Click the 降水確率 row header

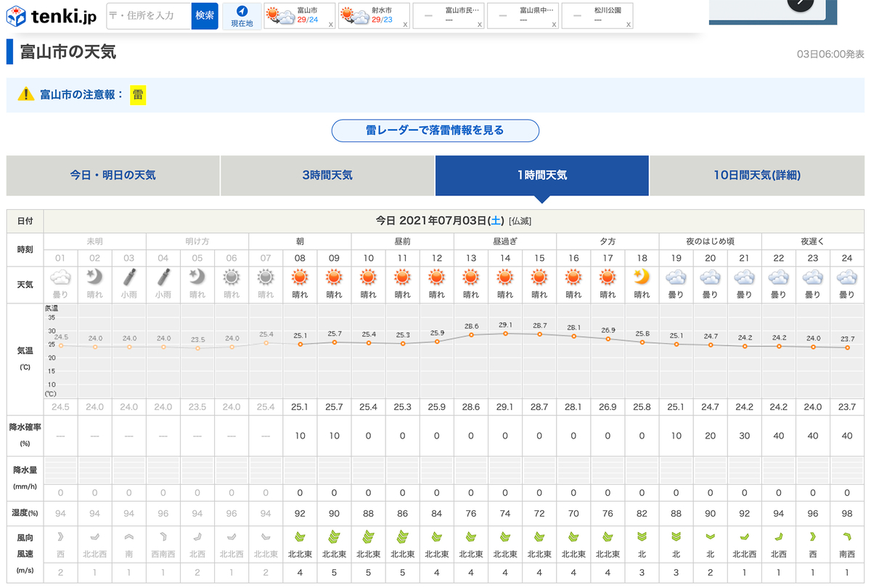25,435
